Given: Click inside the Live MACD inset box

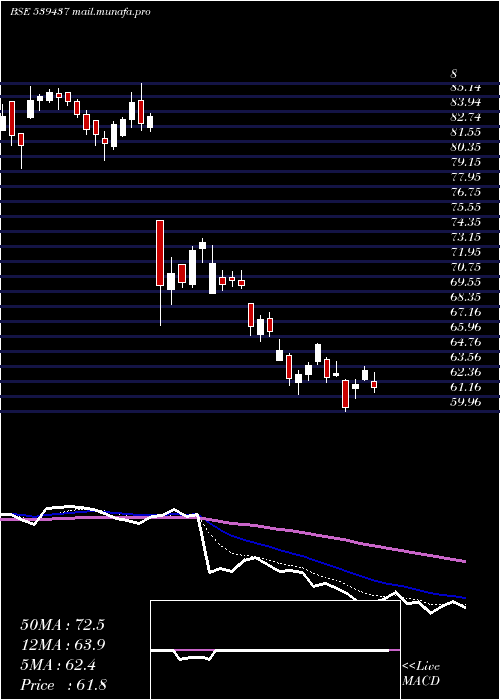Looking at the screenshot, I should [x=275, y=650].
